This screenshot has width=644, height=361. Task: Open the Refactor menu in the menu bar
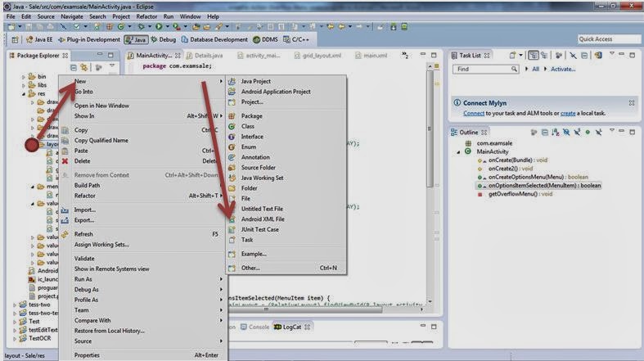click(x=146, y=16)
